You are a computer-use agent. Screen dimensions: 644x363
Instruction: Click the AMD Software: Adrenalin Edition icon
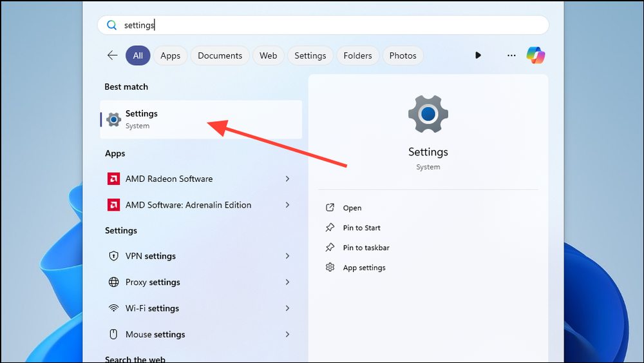114,205
